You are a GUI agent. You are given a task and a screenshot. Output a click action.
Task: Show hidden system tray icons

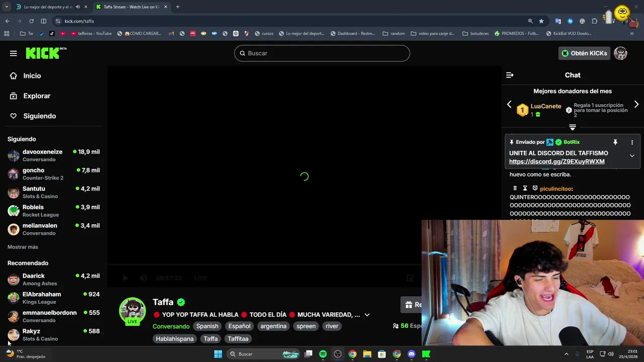(566, 354)
